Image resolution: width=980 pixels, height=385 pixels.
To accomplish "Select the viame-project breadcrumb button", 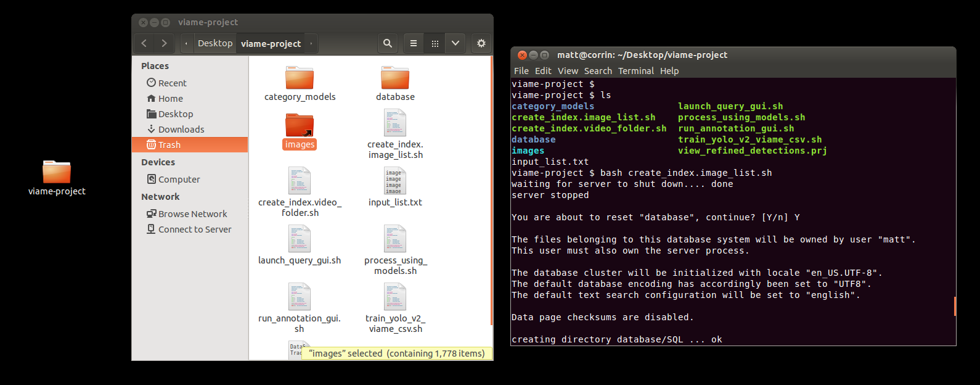I will pyautogui.click(x=271, y=43).
